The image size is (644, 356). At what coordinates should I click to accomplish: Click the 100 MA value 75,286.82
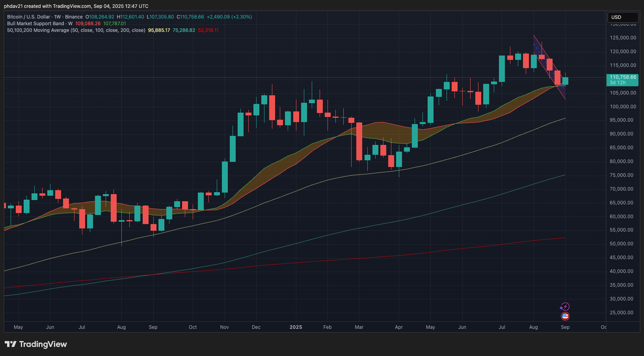click(x=184, y=30)
